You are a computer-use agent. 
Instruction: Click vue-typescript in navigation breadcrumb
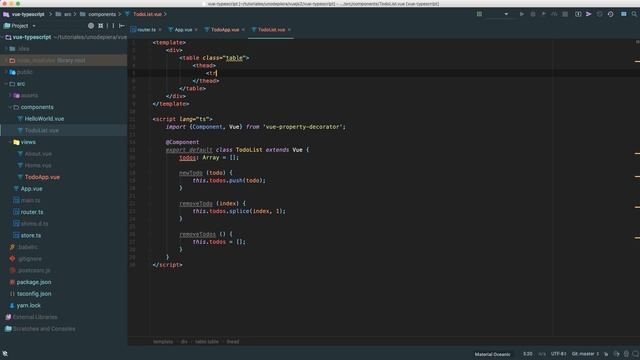tap(28, 14)
